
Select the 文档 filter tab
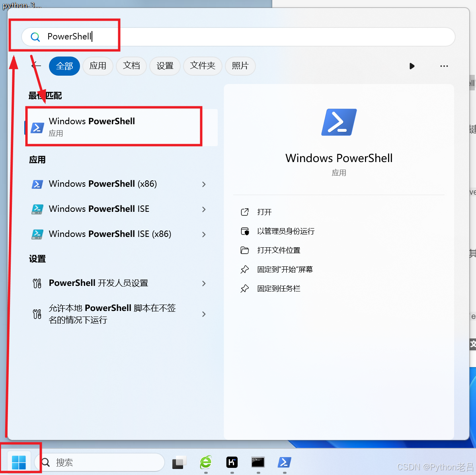[131, 66]
